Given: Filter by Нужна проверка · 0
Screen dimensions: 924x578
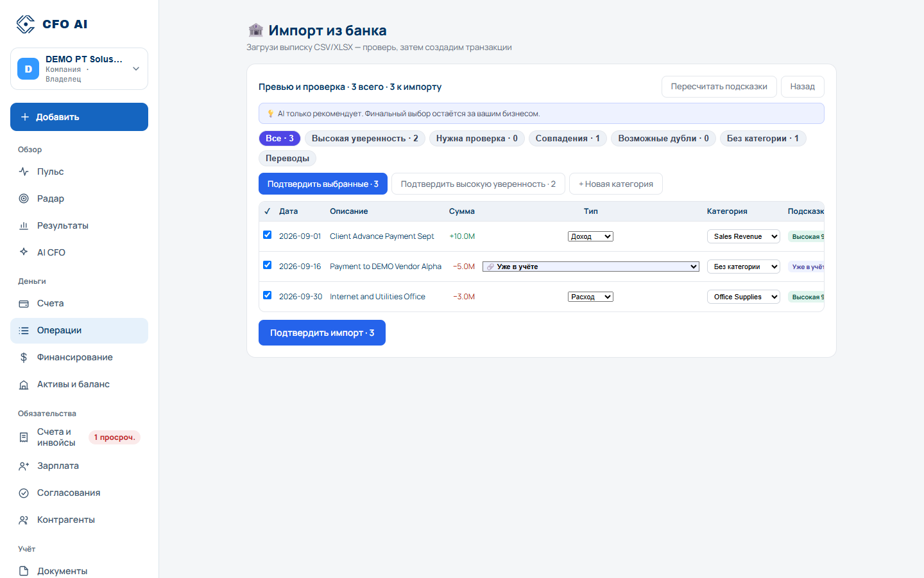Looking at the screenshot, I should [x=477, y=139].
